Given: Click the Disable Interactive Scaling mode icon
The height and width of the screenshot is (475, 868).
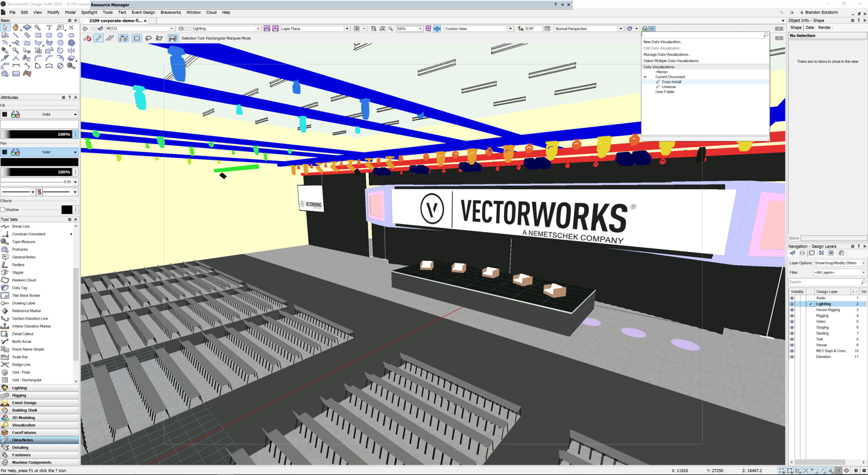Looking at the screenshot, I should click(87, 38).
